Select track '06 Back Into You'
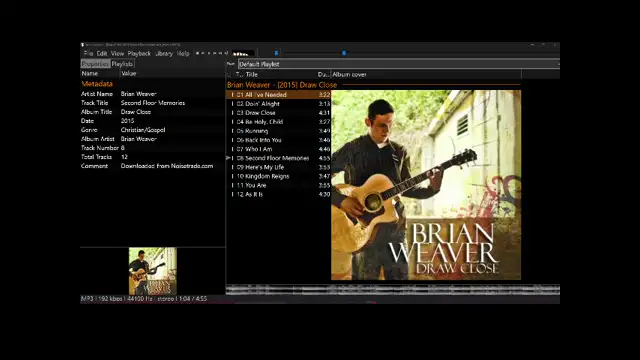Screen dimensions: 640x360 click(x=278, y=140)
